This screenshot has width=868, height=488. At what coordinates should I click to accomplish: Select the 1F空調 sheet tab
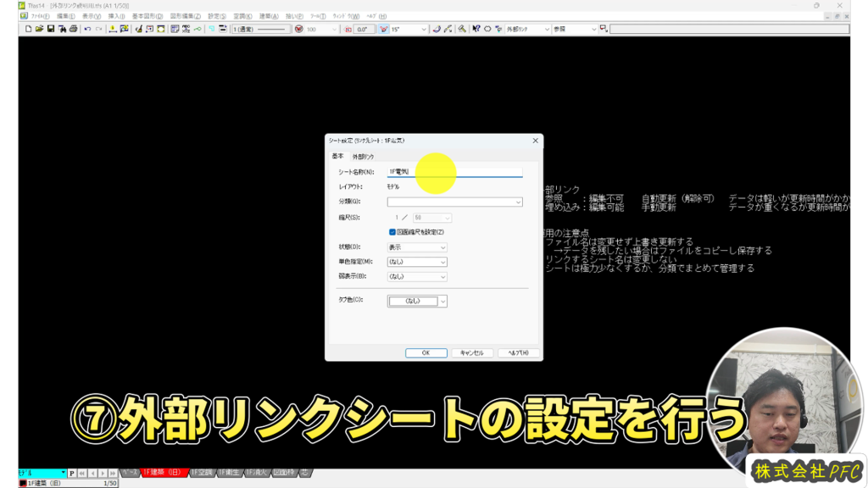point(203,472)
